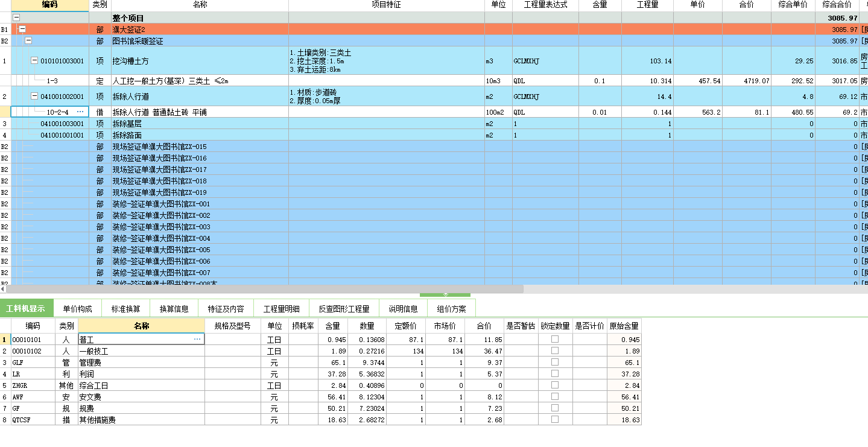The width and height of the screenshot is (868, 447).
Task: Show the 特征及内容 tab
Action: click(x=226, y=308)
